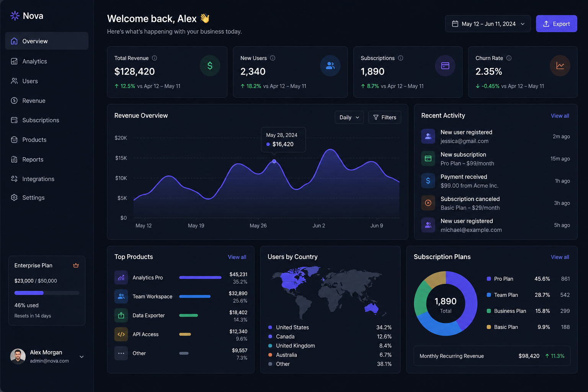The image size is (588, 392).
Task: Click the green dollar icon in Total Revenue
Action: click(210, 66)
